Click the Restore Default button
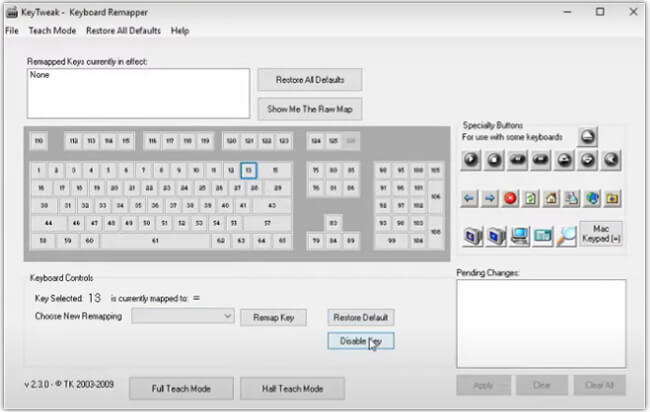 (361, 317)
